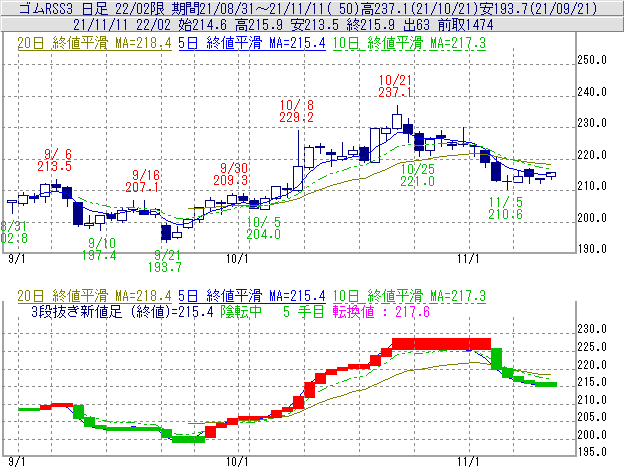This screenshot has height=475, width=624.
Task: Click the bottom chart's '20日 終値平滑 MA=218.4' legend
Action: pyautogui.click(x=94, y=296)
